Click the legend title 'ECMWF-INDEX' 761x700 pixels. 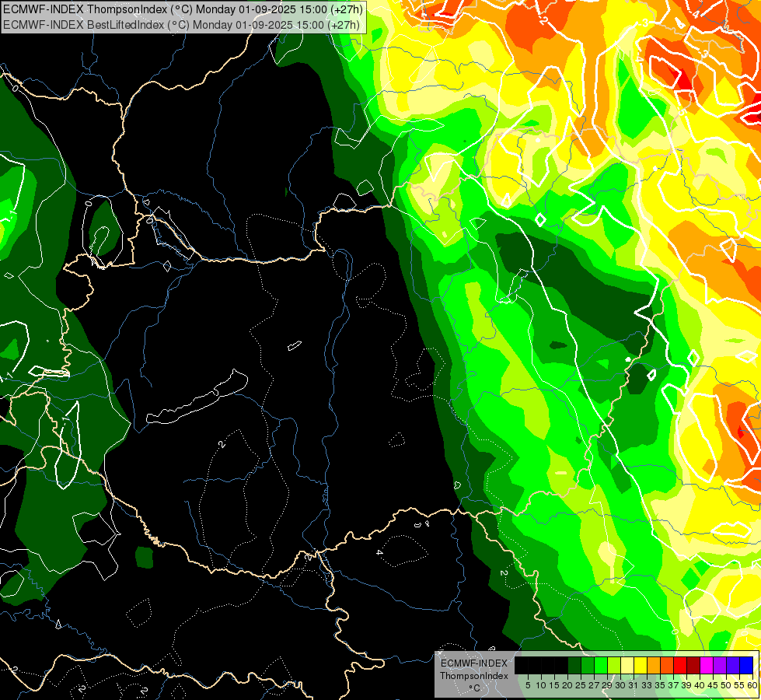point(474,663)
